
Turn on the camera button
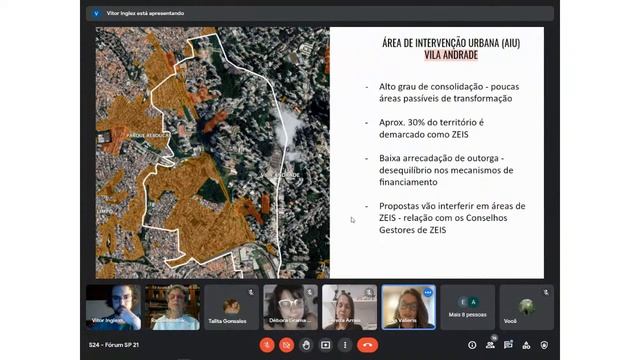(x=287, y=345)
